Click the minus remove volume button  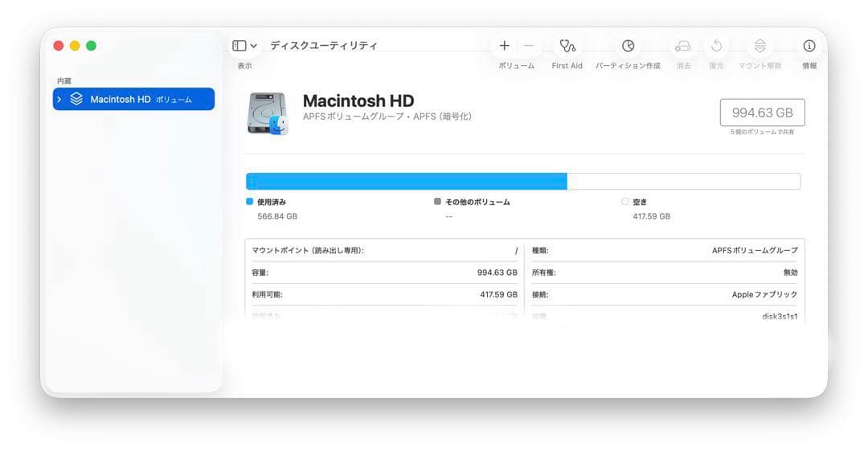point(529,46)
